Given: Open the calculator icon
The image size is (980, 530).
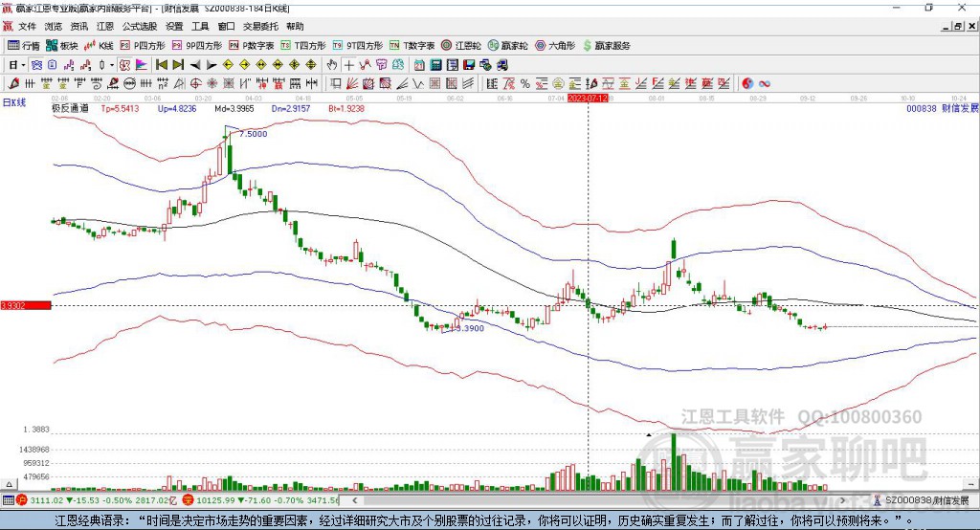Looking at the screenshot, I should pos(435,65).
